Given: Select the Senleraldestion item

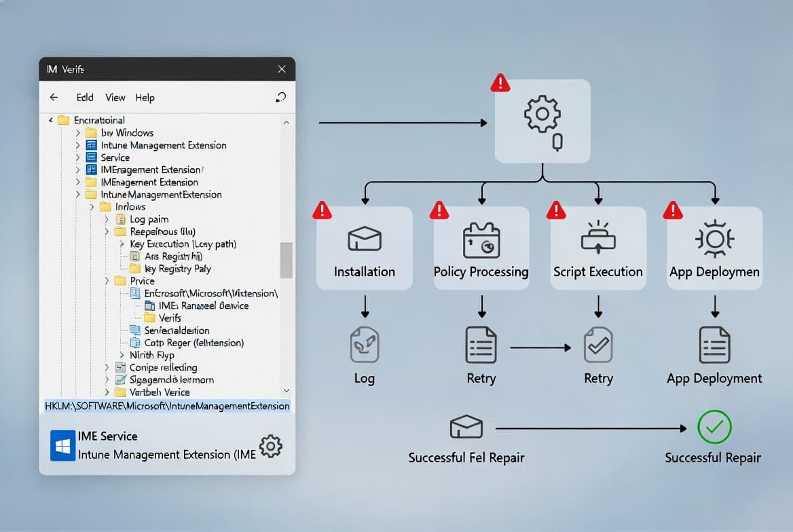Looking at the screenshot, I should pos(170,330).
